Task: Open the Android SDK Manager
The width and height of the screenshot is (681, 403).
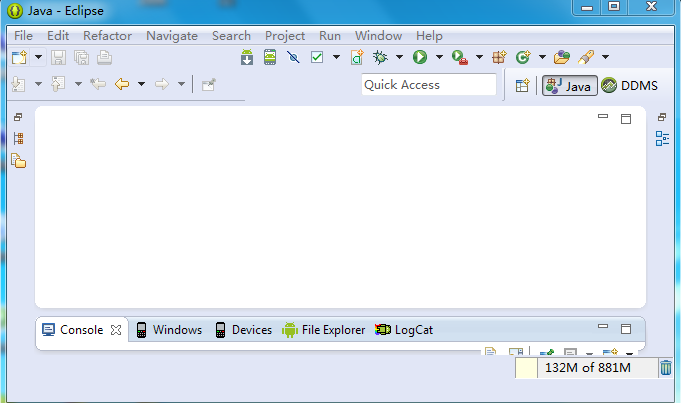Action: (x=247, y=57)
